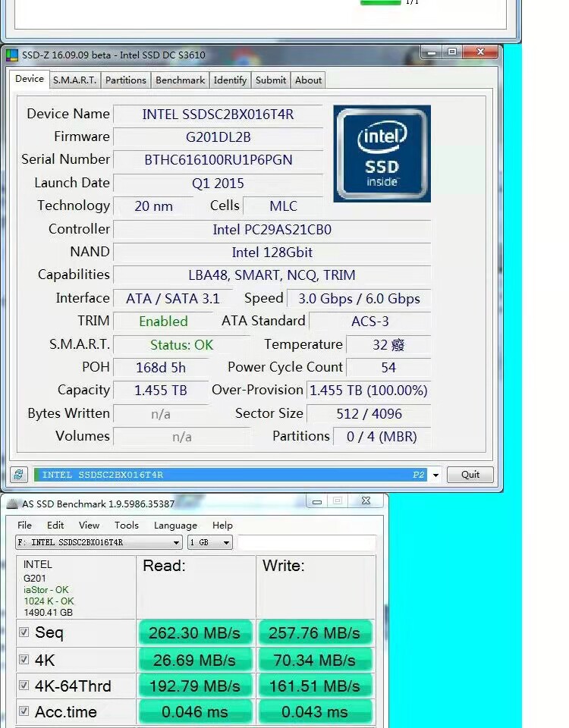Click the Quit button in SSD-Z
Viewport: 569px width, 728px height.
[x=470, y=475]
